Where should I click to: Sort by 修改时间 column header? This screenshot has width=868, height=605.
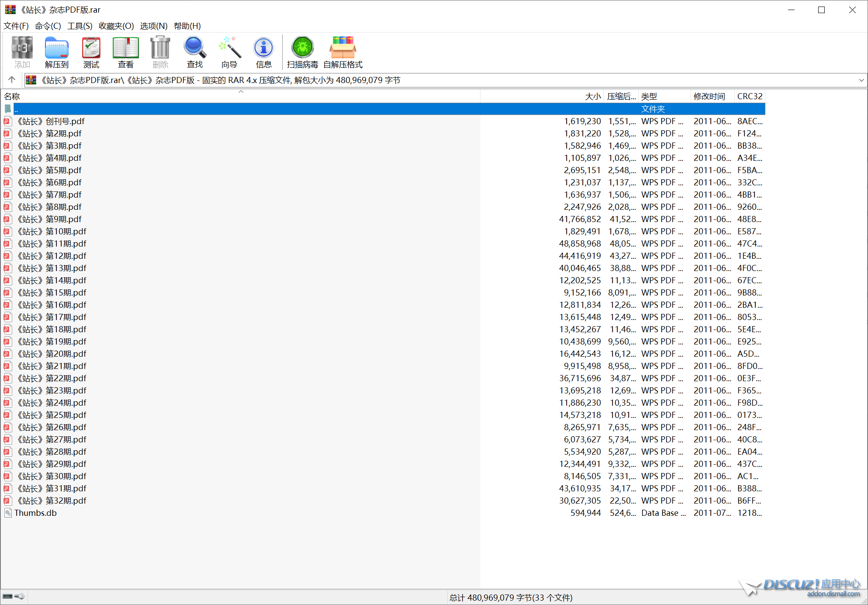pyautogui.click(x=709, y=97)
